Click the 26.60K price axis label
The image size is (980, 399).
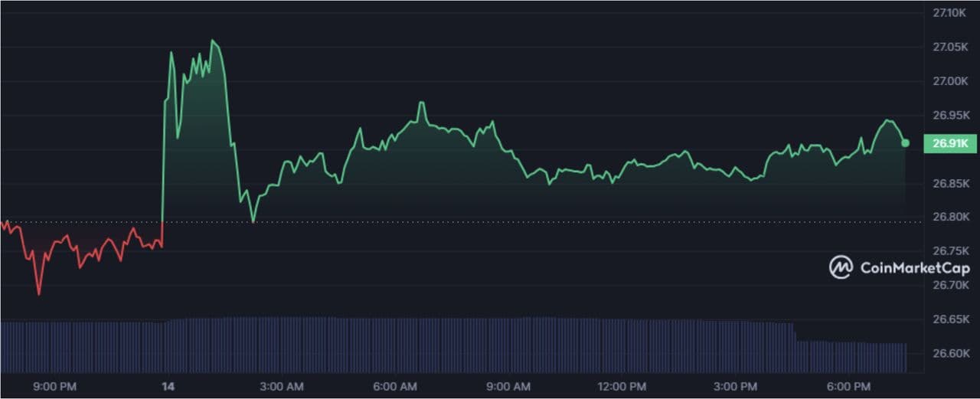point(950,353)
